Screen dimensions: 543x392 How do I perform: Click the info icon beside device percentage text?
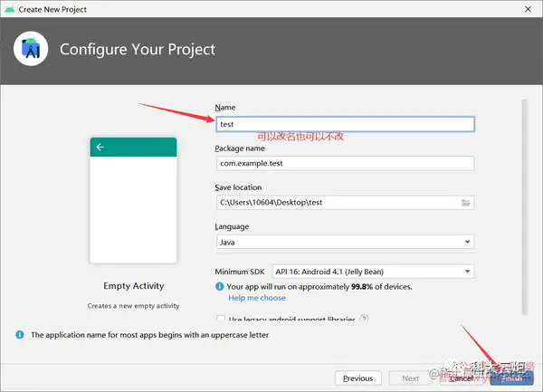220,286
